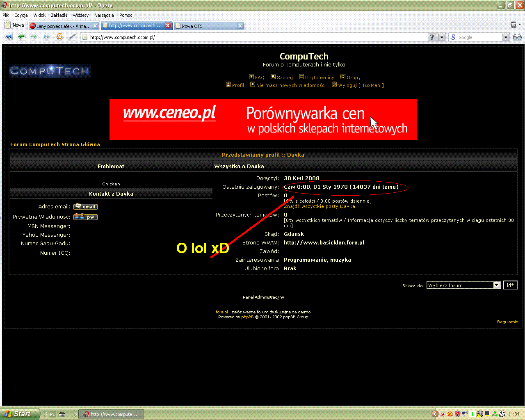Open the closed tabs trash can icon

(514, 25)
